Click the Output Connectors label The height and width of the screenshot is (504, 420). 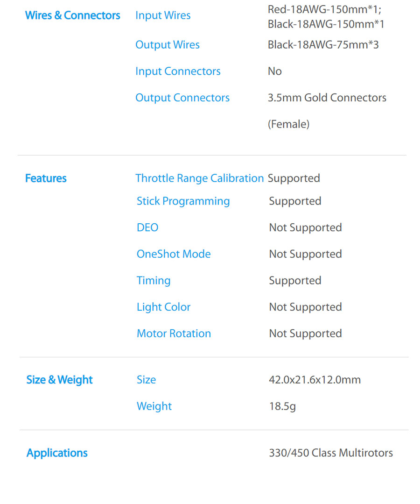pyautogui.click(x=182, y=98)
